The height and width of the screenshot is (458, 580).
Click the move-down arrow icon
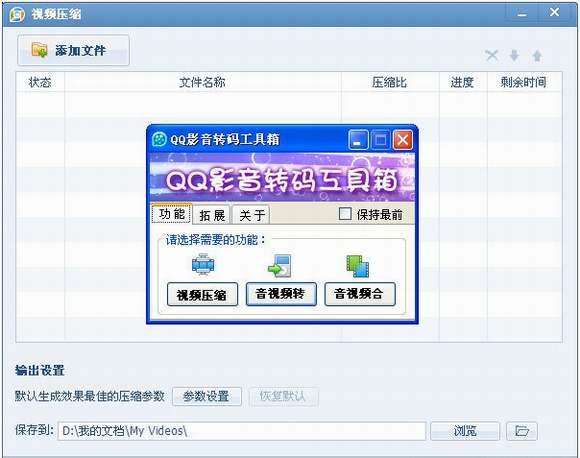click(514, 56)
